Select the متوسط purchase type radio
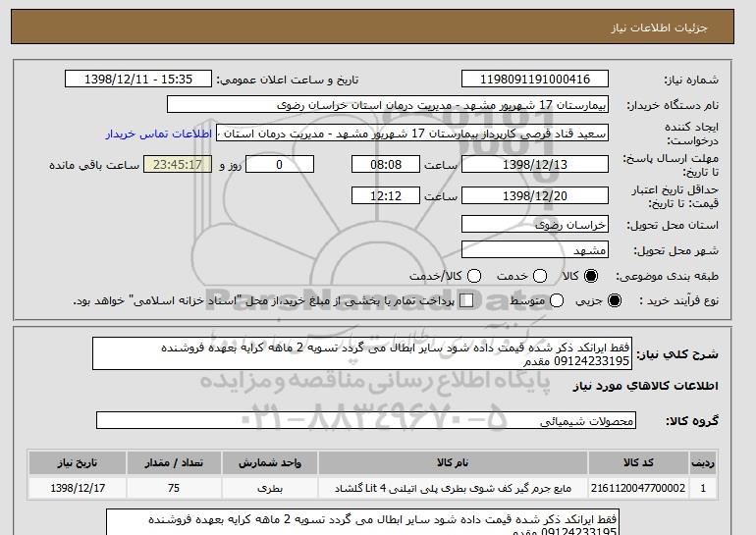This screenshot has height=535, width=756. click(557, 300)
